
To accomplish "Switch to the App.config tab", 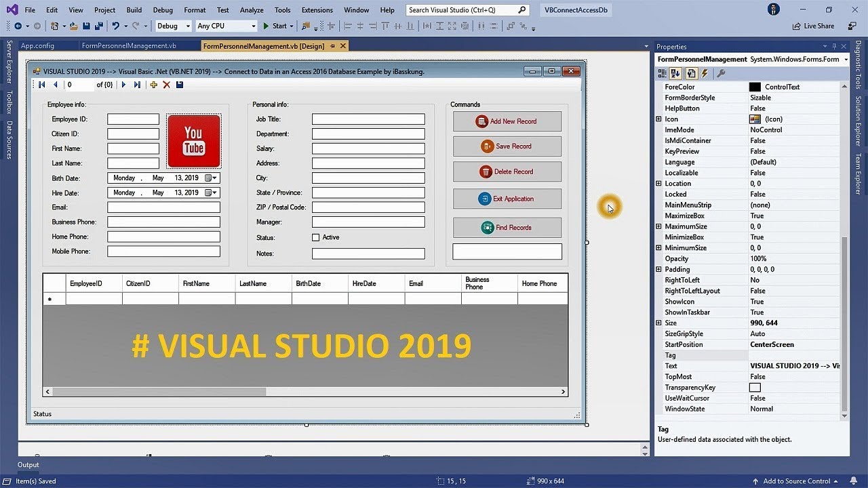I will [37, 46].
